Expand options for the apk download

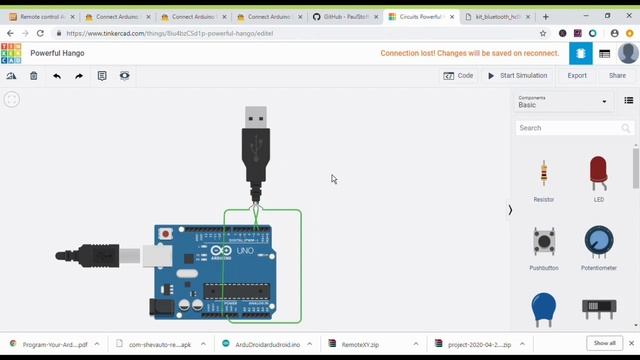[x=203, y=344]
